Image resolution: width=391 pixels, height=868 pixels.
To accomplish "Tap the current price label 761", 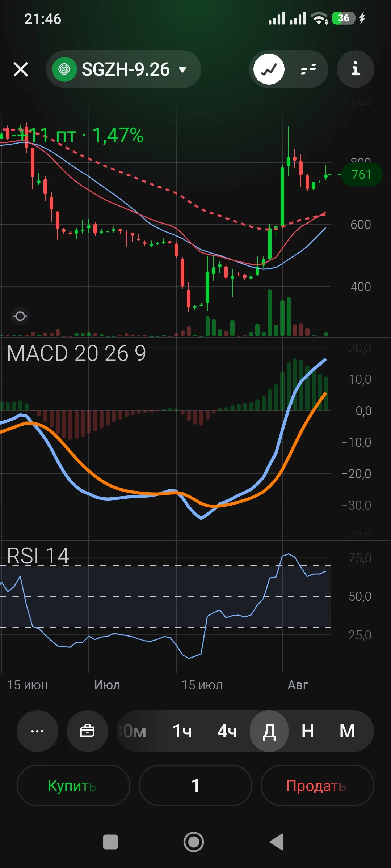I will [362, 175].
